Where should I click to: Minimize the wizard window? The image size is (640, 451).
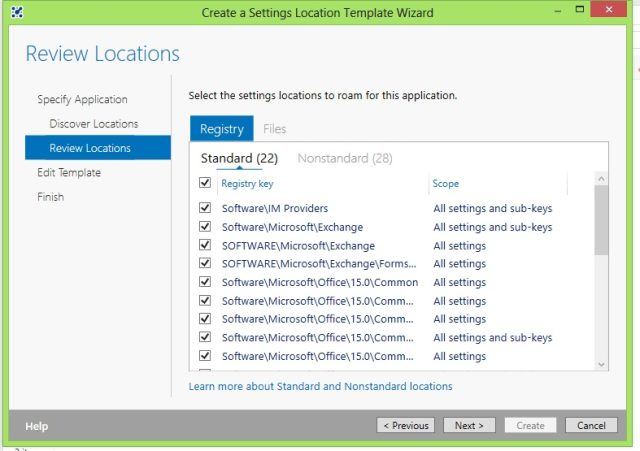click(x=558, y=10)
